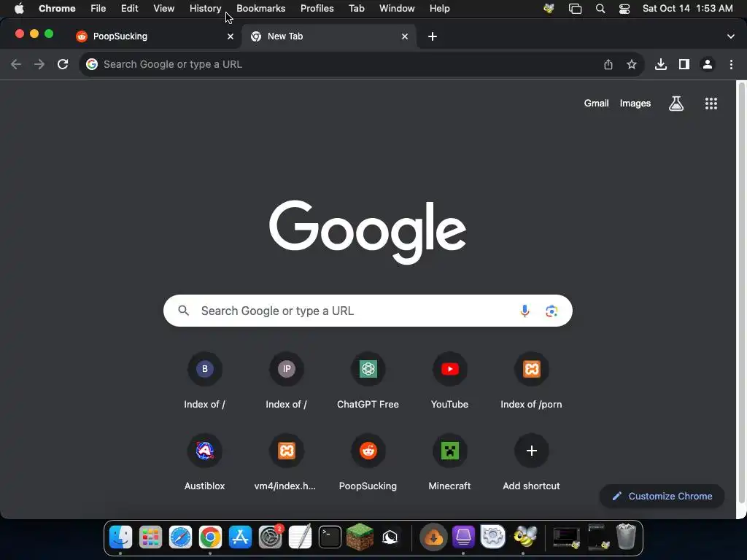Open the PoopSucking shortcut tile
The height and width of the screenshot is (560, 747).
[x=368, y=462]
